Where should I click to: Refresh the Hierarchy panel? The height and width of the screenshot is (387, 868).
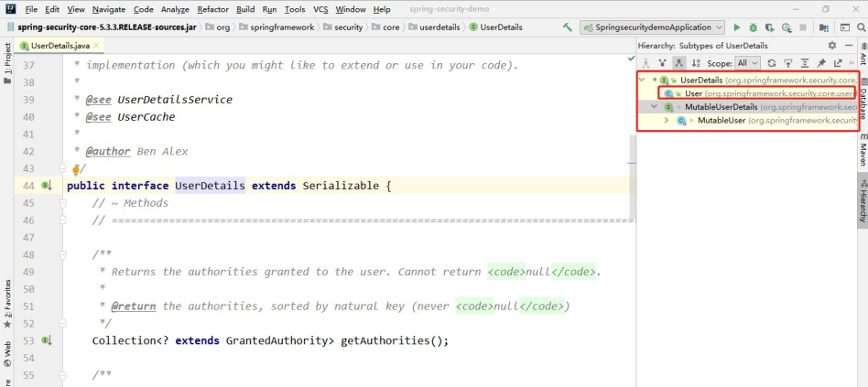tap(772, 63)
